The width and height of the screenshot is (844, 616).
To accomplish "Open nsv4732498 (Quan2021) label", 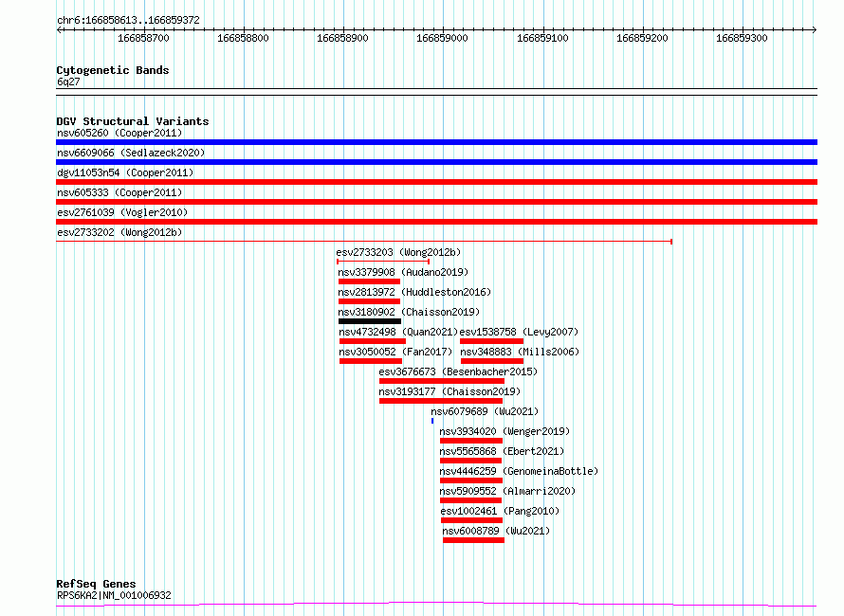I will 398,332.
